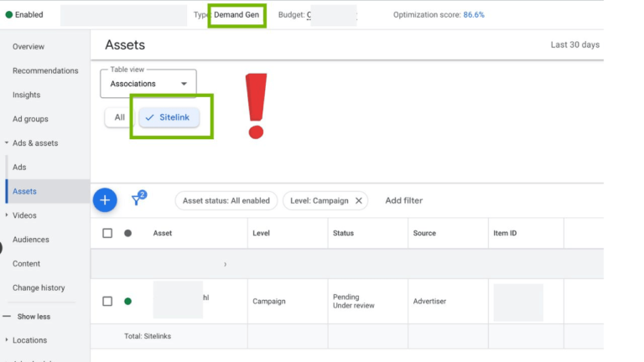The width and height of the screenshot is (644, 362).
Task: Click the blue plus add asset button
Action: pos(105,200)
